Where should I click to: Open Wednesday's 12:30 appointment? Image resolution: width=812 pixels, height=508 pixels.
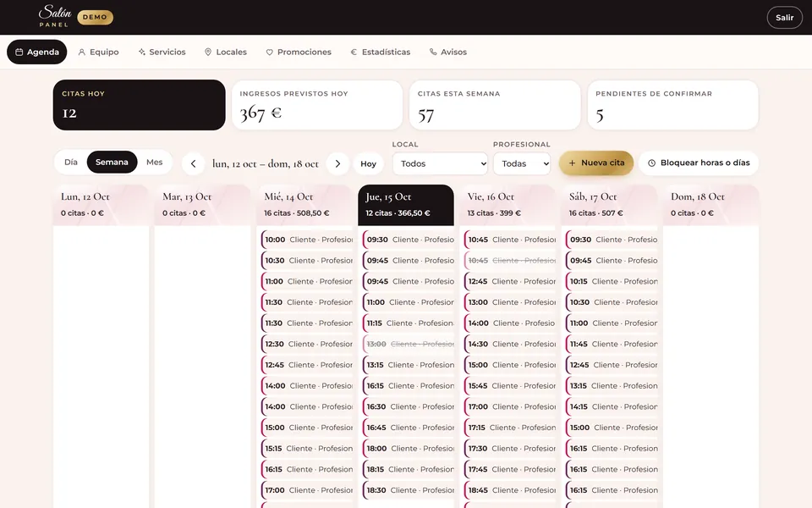pos(306,345)
